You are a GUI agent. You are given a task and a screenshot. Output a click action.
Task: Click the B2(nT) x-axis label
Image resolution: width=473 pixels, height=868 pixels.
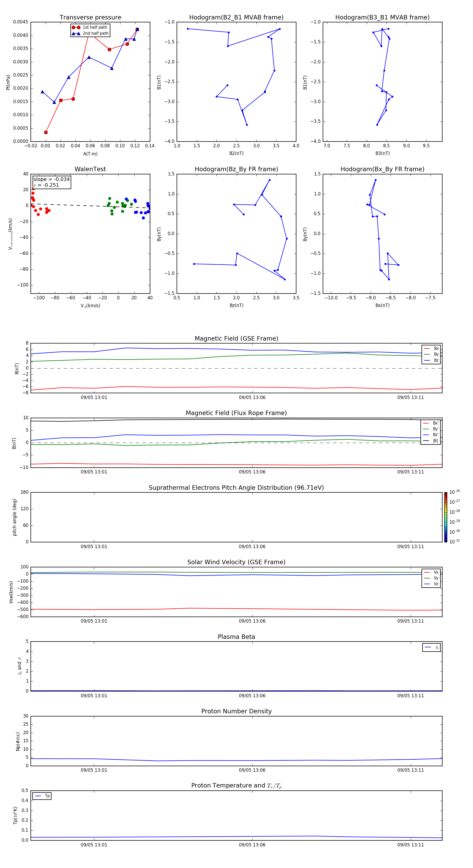coord(236,153)
